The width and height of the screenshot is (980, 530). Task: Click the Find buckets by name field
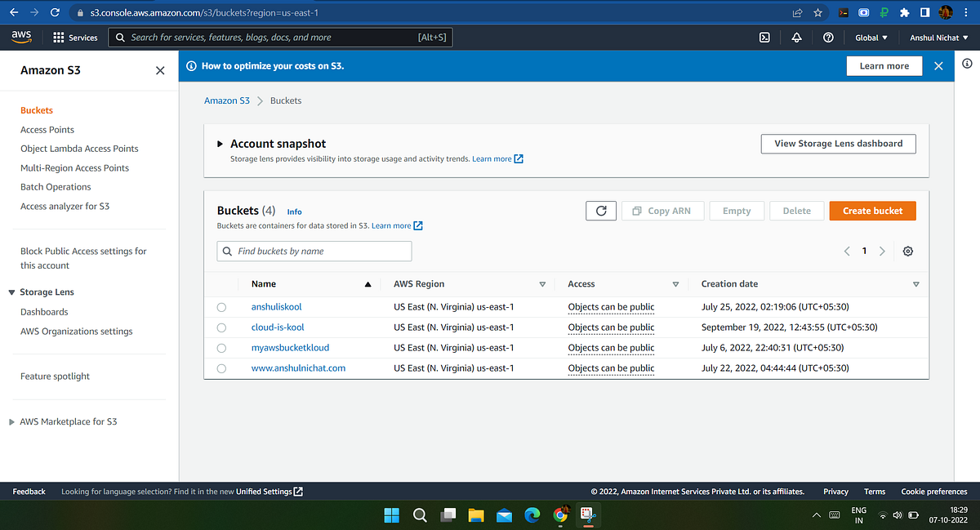[x=314, y=251]
